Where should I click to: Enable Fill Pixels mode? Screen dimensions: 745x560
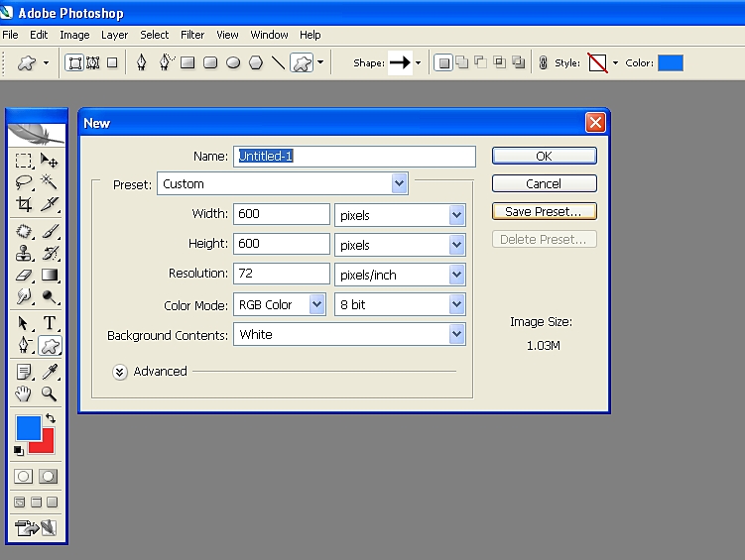point(112,62)
